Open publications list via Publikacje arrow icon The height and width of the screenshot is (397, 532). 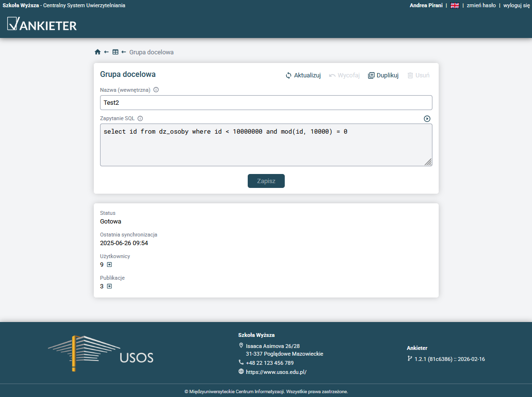click(x=109, y=286)
